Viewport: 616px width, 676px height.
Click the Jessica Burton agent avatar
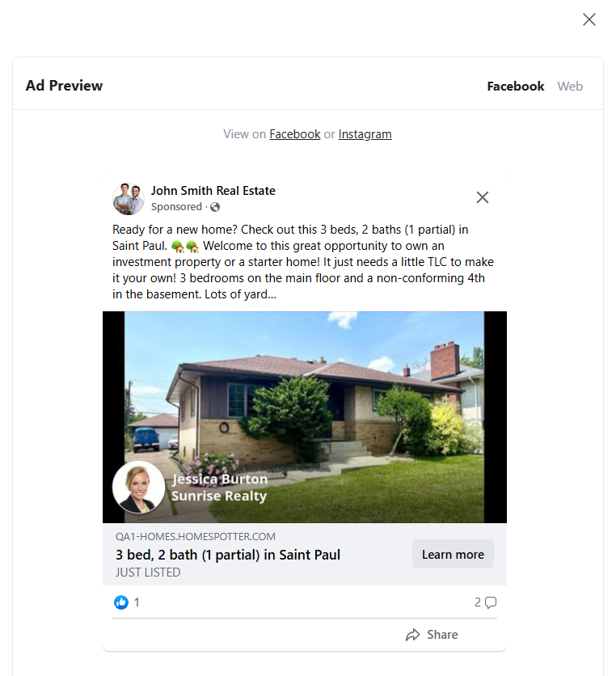pos(139,487)
